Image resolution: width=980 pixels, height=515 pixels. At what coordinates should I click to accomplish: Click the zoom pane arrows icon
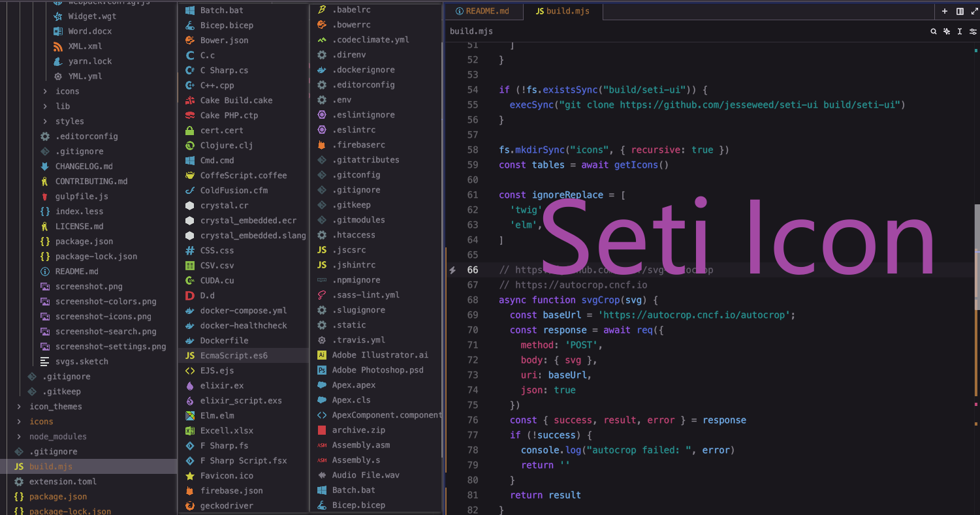tap(974, 11)
